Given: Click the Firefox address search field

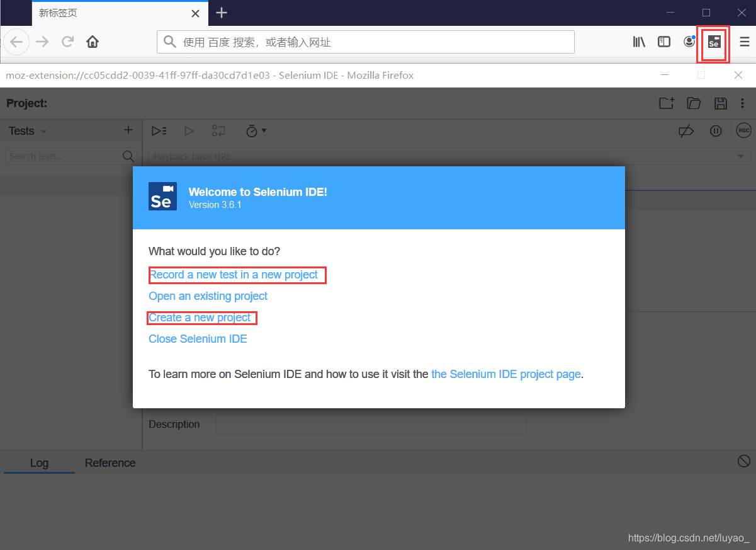Looking at the screenshot, I should [366, 42].
